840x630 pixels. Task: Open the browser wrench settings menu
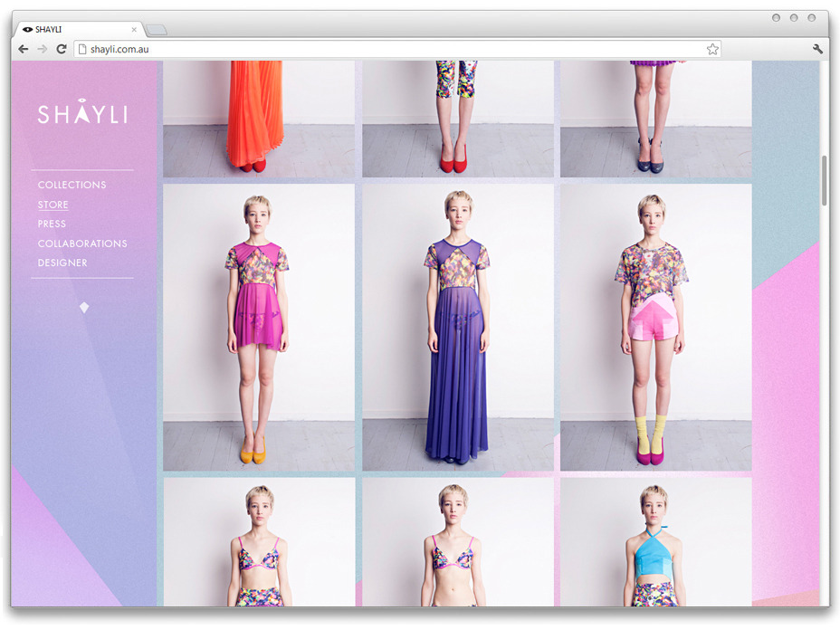tap(817, 49)
